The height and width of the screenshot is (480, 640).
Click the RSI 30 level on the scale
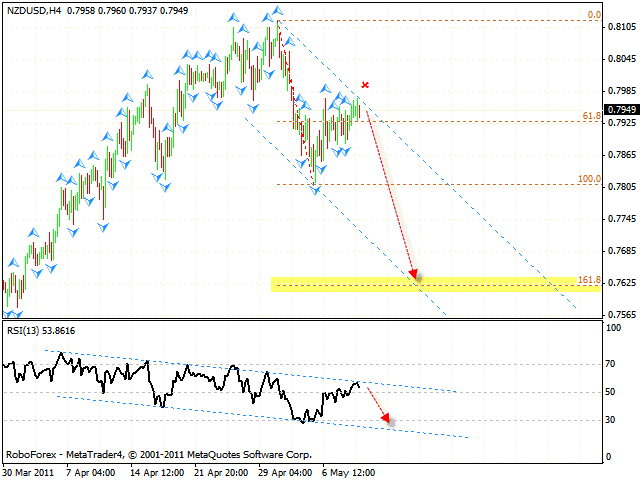coord(610,420)
